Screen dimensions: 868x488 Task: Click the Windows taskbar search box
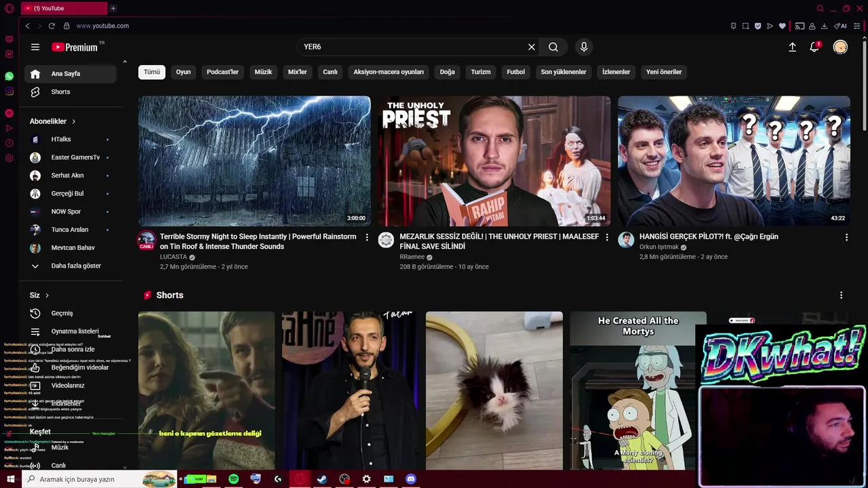[99, 479]
